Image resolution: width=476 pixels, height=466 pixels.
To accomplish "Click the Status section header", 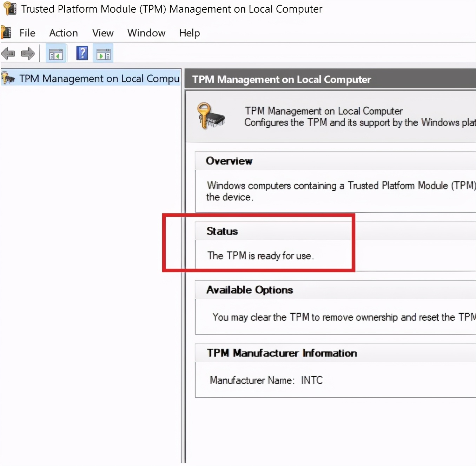I will (x=335, y=231).
